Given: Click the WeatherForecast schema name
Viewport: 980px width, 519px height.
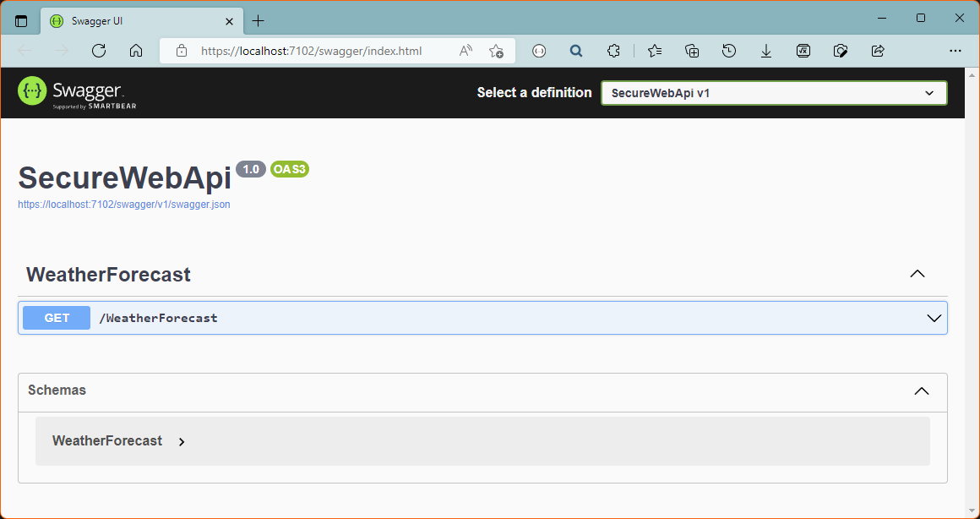Looking at the screenshot, I should coord(107,441).
